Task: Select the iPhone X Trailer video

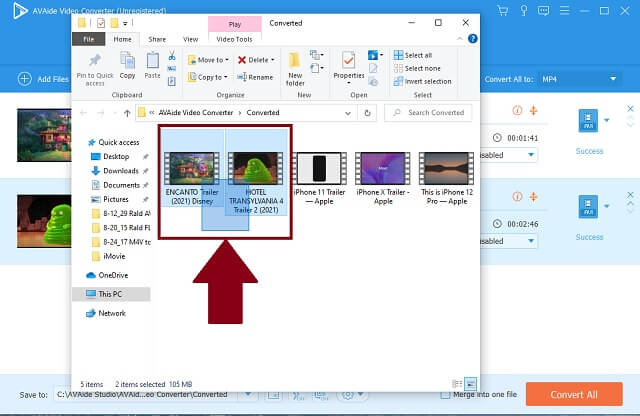Action: pyautogui.click(x=383, y=178)
